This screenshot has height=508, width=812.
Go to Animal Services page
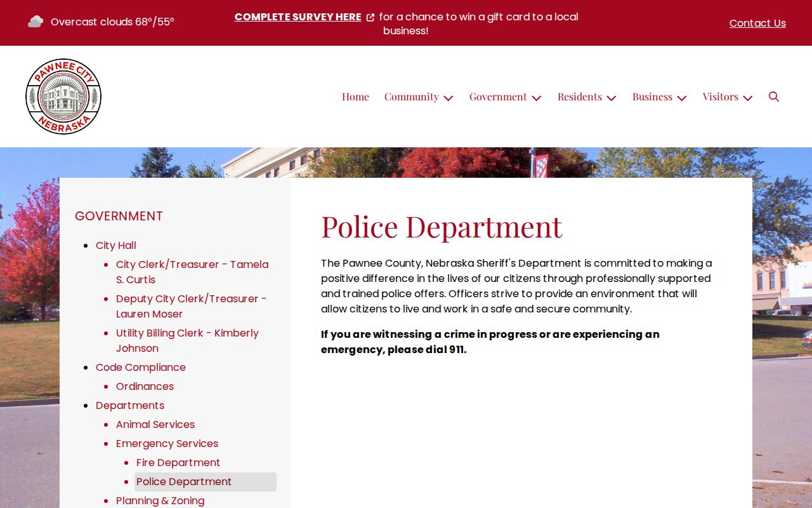click(155, 424)
